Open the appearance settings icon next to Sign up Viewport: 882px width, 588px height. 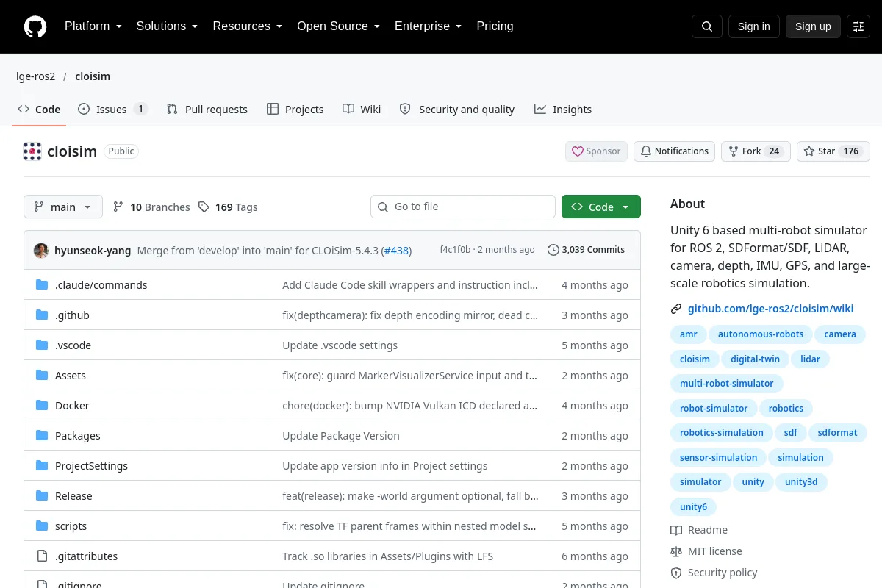(x=858, y=26)
